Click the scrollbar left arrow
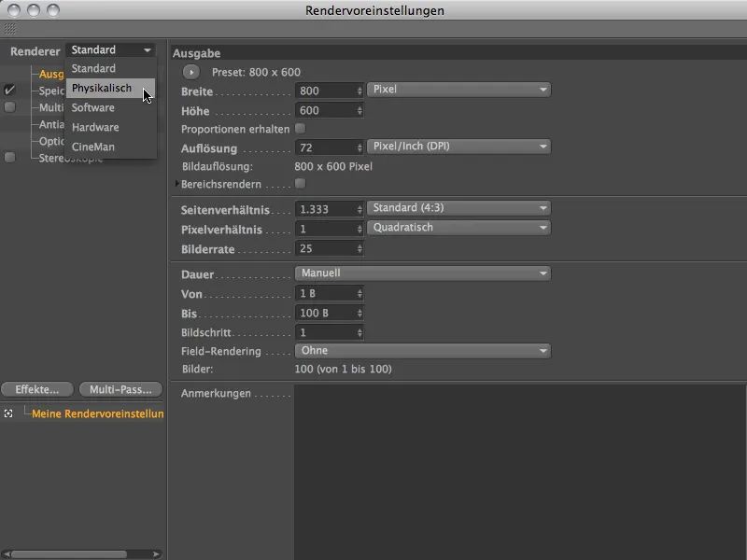 (6, 554)
